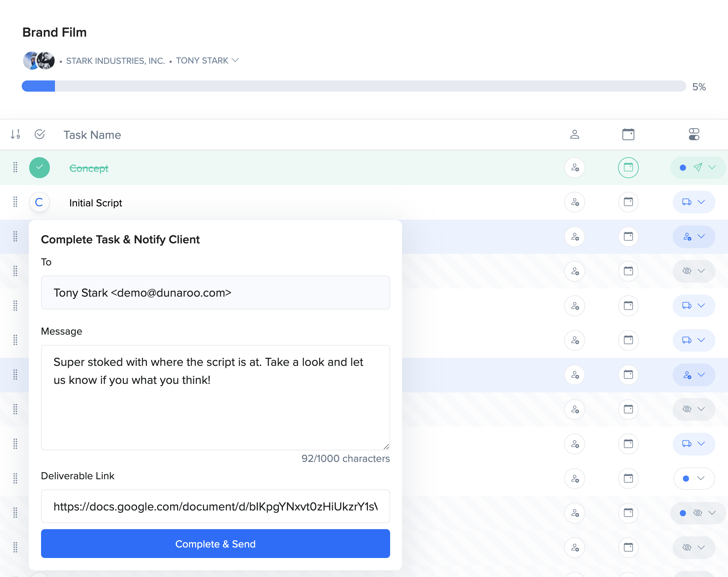Click into the Deliverable Link field
Image resolution: width=728 pixels, height=577 pixels.
click(215, 506)
